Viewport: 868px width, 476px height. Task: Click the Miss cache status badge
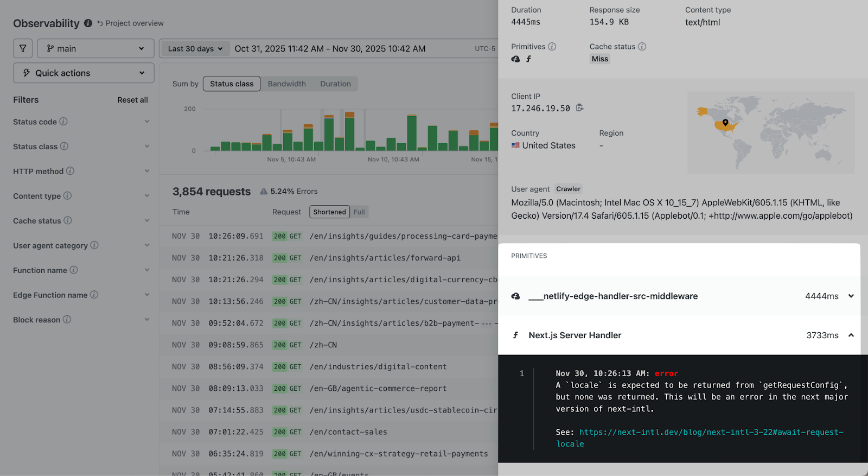[600, 59]
